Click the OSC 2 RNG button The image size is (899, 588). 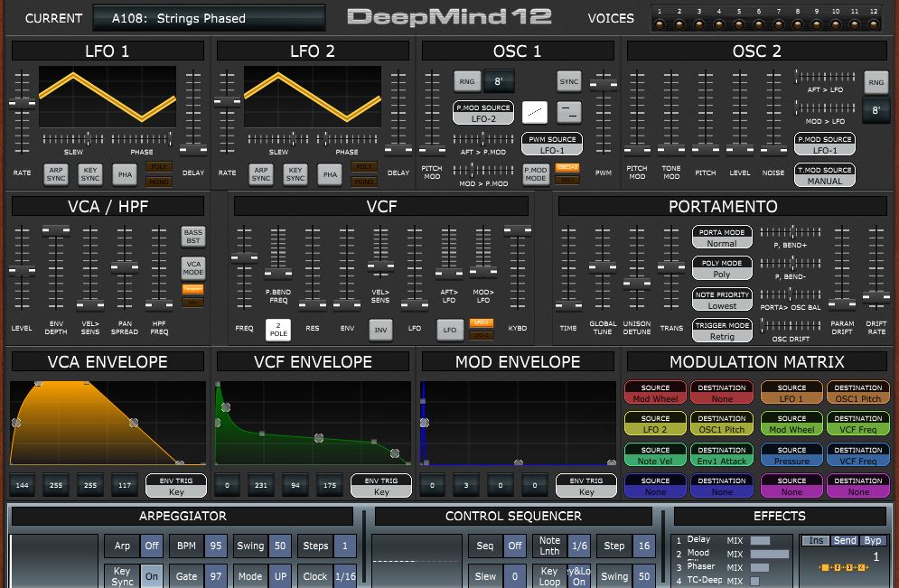tap(876, 82)
